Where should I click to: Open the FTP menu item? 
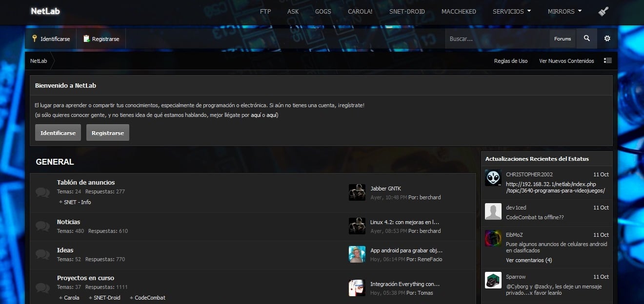click(265, 11)
